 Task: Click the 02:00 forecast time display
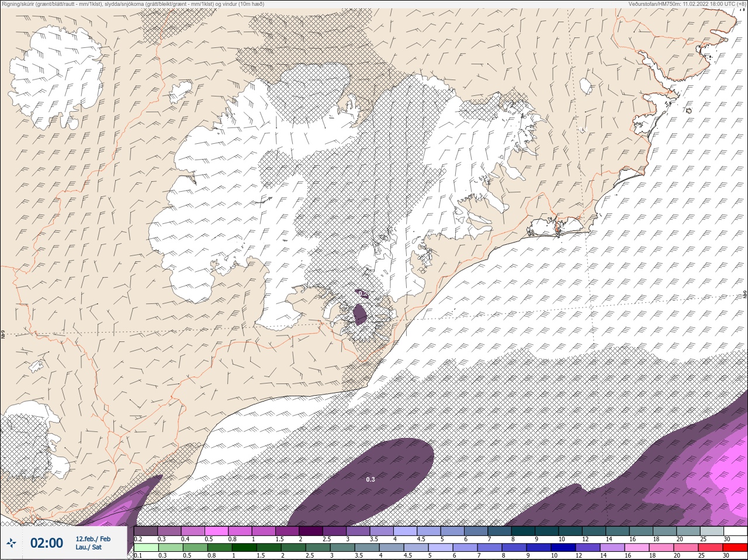pyautogui.click(x=47, y=543)
